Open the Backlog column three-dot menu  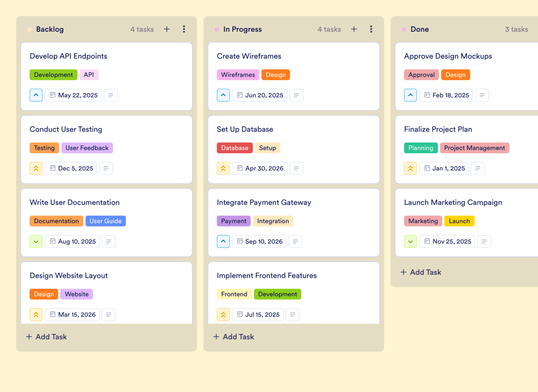tap(184, 29)
